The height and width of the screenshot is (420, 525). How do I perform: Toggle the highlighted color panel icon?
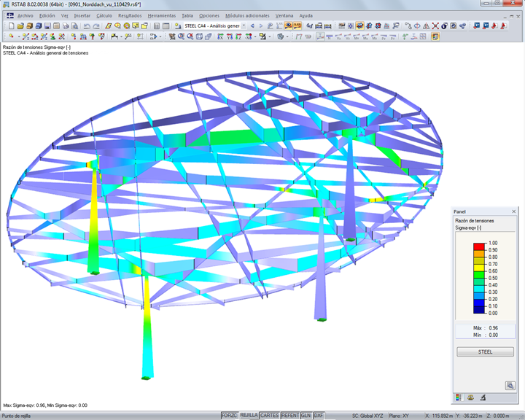[x=435, y=36]
